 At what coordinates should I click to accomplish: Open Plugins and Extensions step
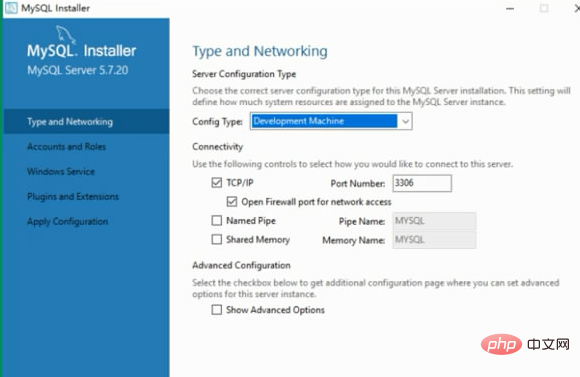tap(73, 196)
